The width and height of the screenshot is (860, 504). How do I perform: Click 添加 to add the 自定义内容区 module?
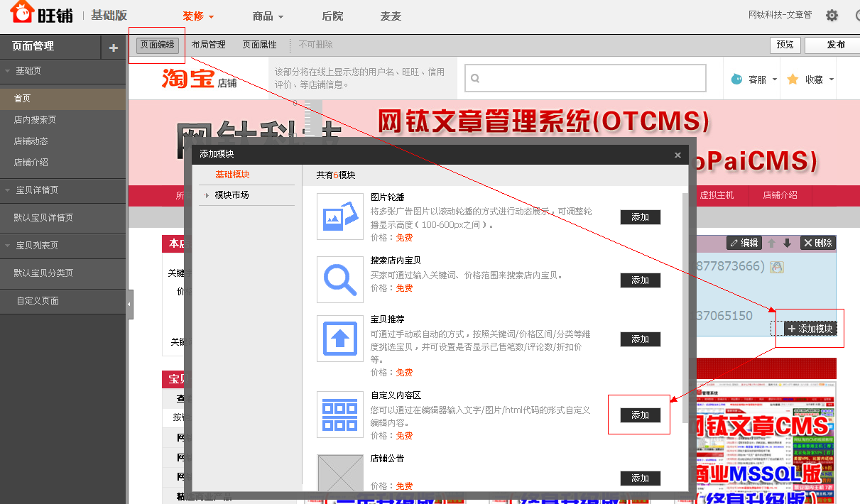point(638,415)
